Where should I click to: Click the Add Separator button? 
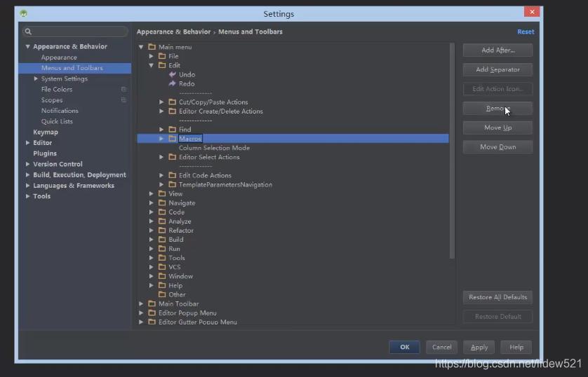pos(497,69)
